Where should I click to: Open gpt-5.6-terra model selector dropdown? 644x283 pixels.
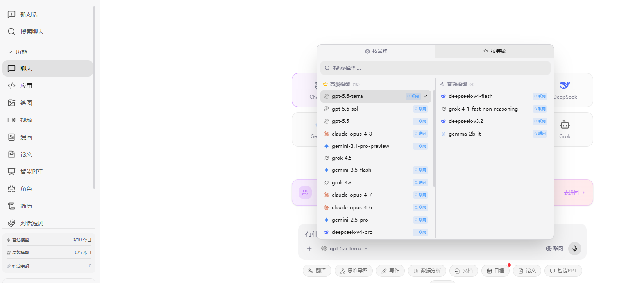click(x=345, y=249)
